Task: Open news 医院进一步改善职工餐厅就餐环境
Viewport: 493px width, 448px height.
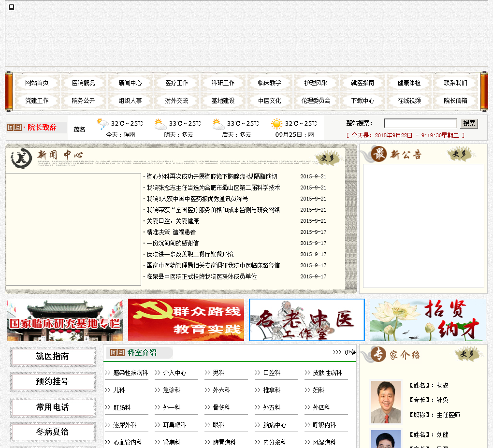Action: pyautogui.click(x=190, y=254)
